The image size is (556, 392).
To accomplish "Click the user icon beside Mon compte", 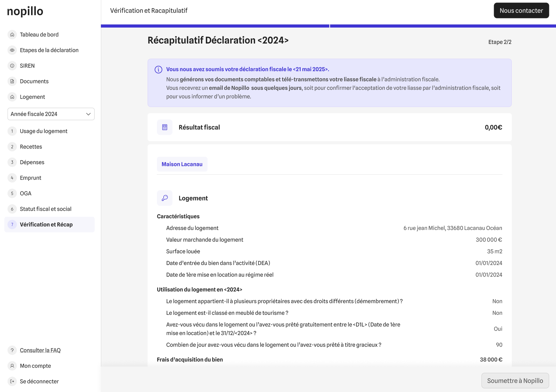I will click(x=12, y=366).
